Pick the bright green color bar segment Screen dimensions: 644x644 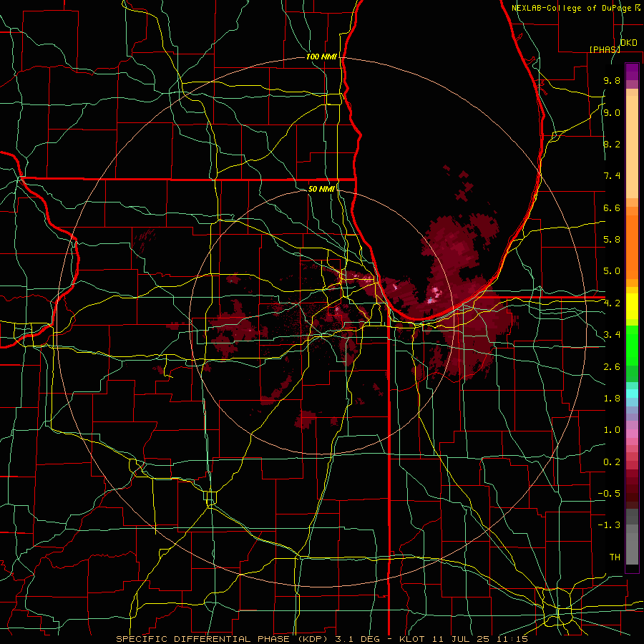632,349
